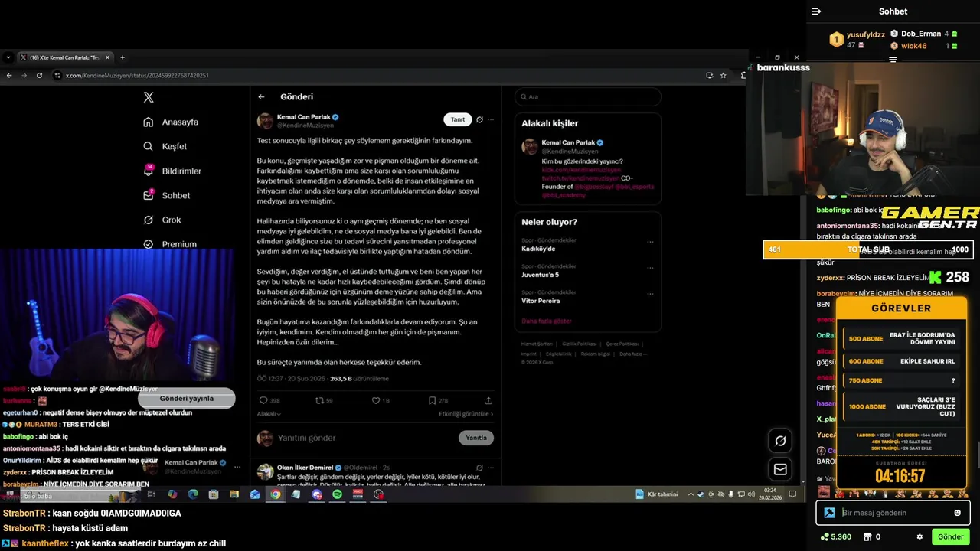Image resolution: width=980 pixels, height=551 pixels.
Task: Click the wlok46 leaderboard entry
Action: (926, 46)
